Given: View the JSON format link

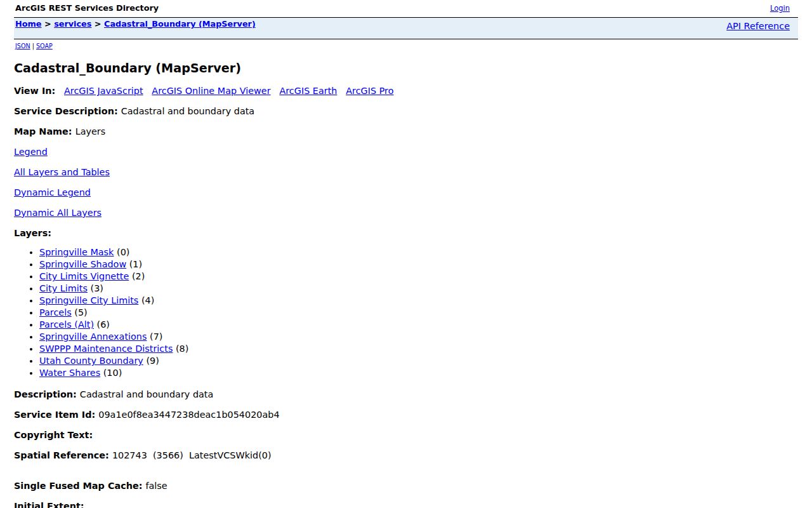Looking at the screenshot, I should [x=22, y=46].
